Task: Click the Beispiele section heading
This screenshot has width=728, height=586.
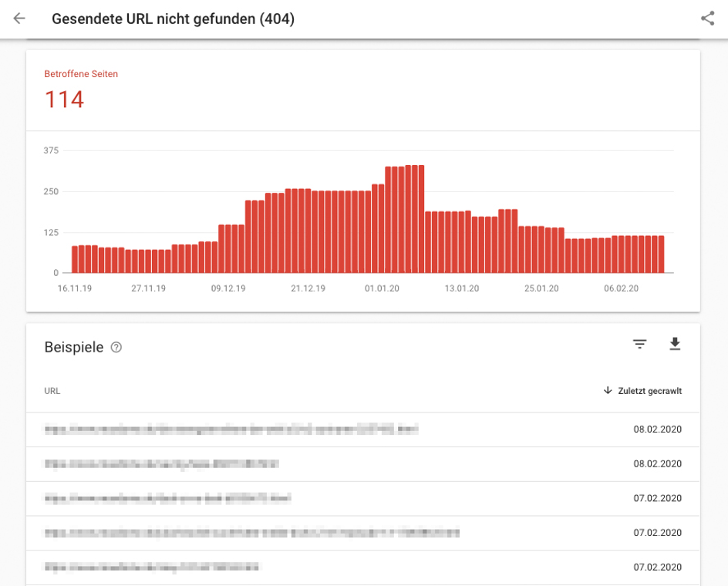Action: (x=74, y=347)
